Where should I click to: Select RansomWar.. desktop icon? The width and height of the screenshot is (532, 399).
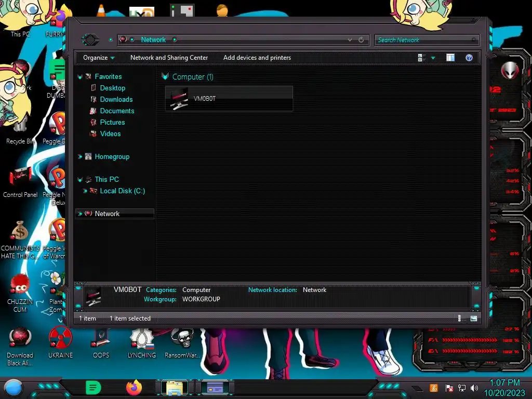(182, 343)
